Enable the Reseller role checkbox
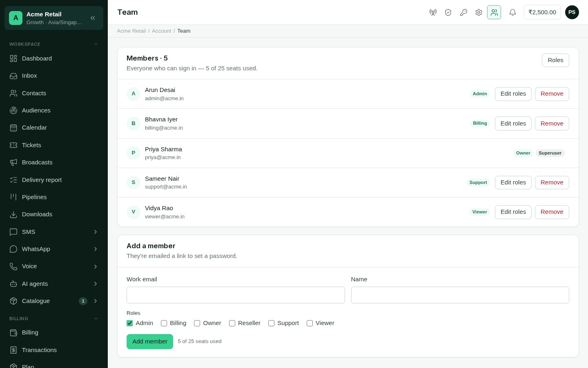Viewport: 588px width, 368px height. 232,323
